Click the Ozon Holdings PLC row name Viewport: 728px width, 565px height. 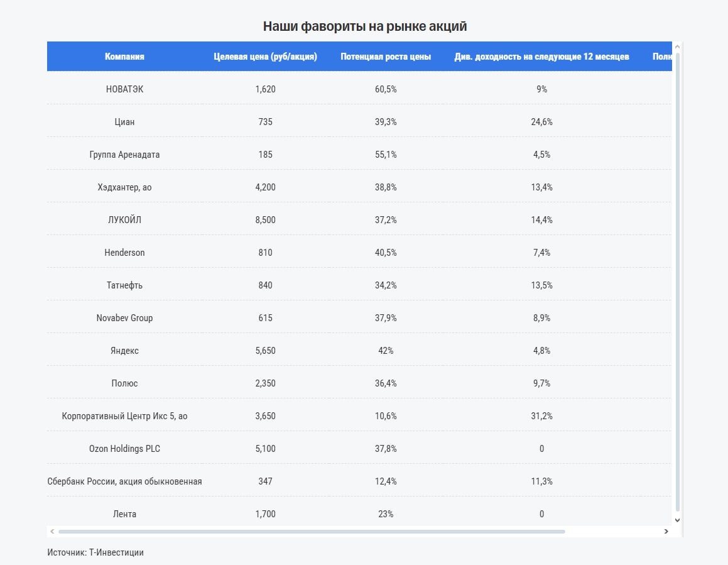(124, 449)
